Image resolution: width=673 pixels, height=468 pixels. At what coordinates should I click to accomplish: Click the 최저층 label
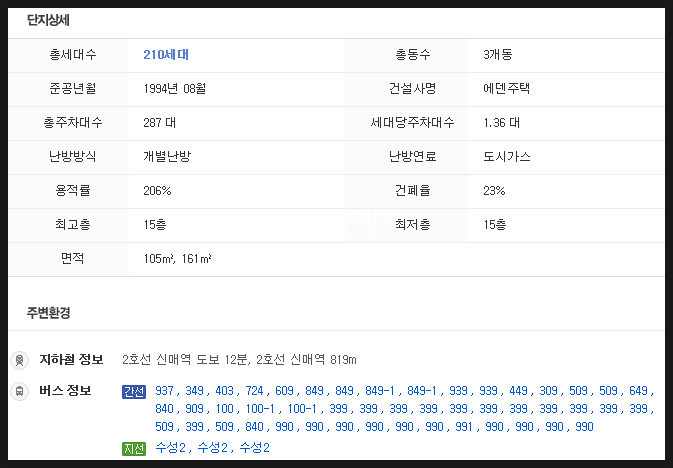point(412,225)
